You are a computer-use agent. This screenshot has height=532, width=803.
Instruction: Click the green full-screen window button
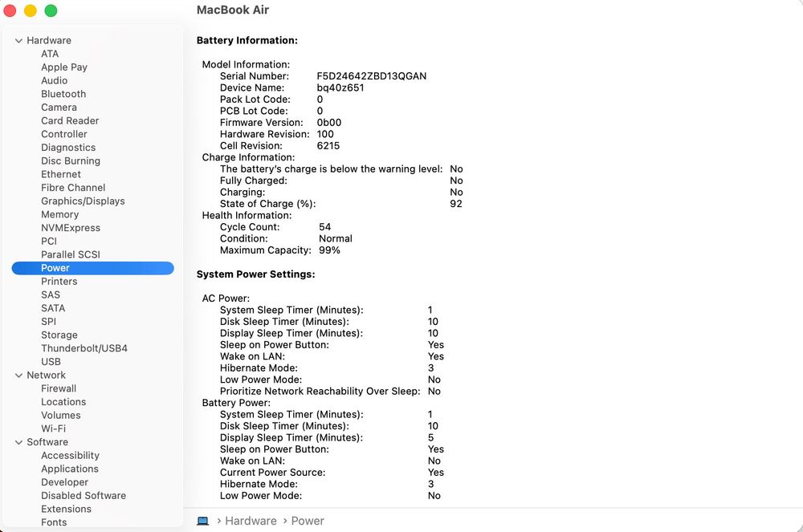click(x=51, y=10)
